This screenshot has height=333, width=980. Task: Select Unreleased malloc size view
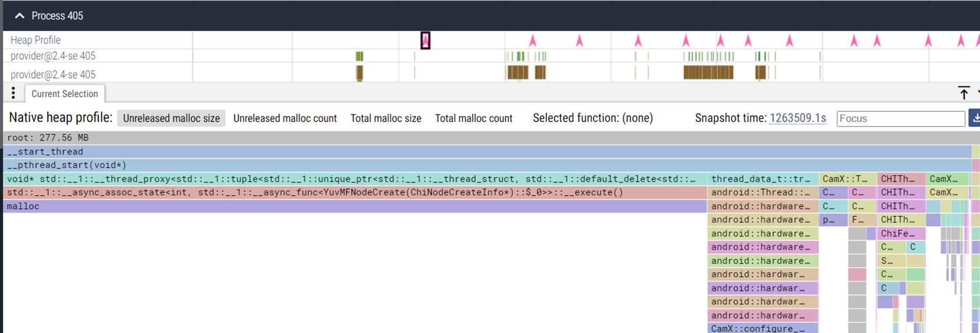click(171, 118)
